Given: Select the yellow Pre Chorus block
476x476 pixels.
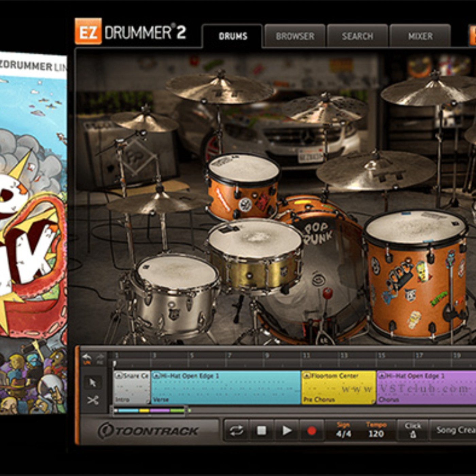Looking at the screenshot, I should click(x=339, y=387).
